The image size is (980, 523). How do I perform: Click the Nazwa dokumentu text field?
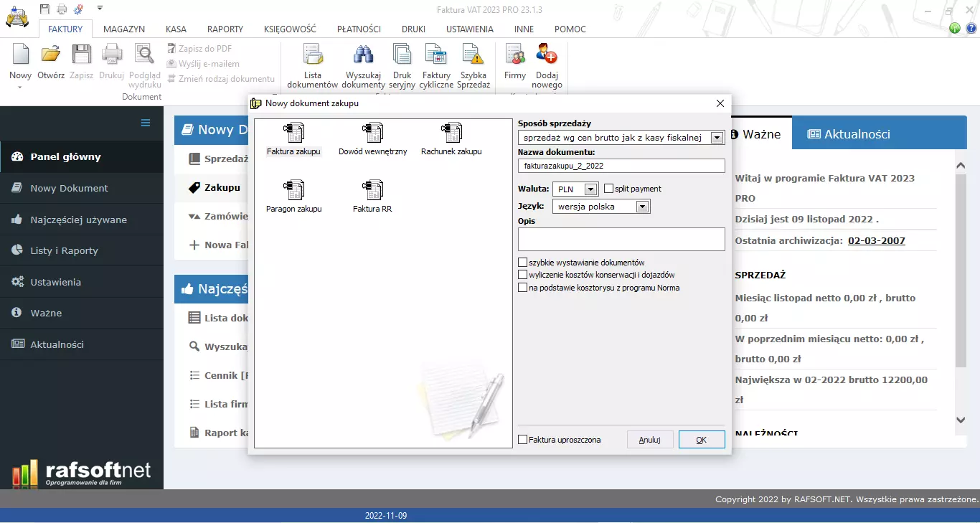coord(621,166)
